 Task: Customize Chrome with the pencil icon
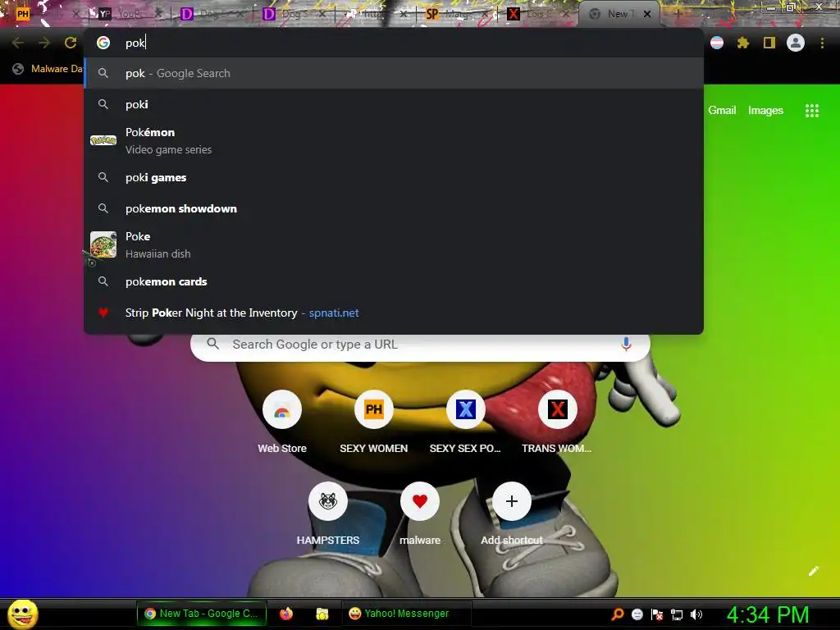click(813, 571)
